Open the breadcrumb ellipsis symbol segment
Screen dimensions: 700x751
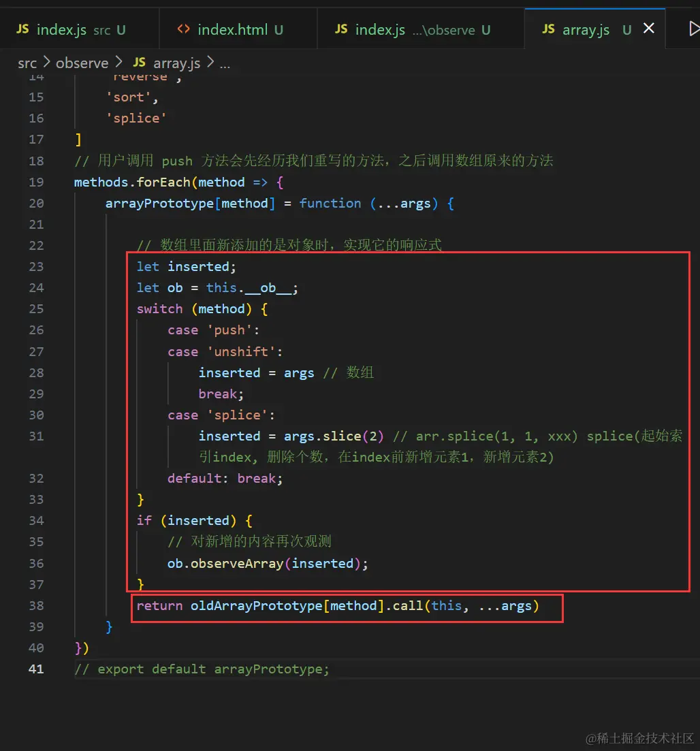225,64
